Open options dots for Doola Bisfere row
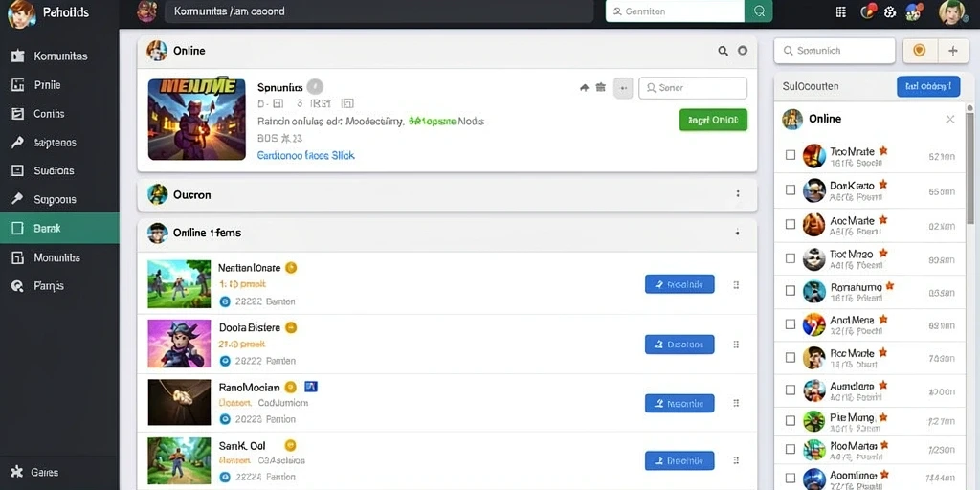 [736, 345]
